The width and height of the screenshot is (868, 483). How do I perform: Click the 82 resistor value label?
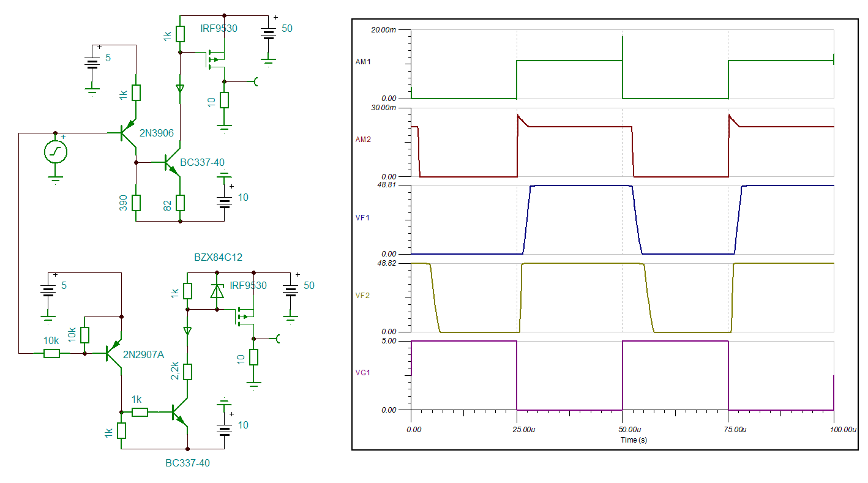tap(167, 206)
